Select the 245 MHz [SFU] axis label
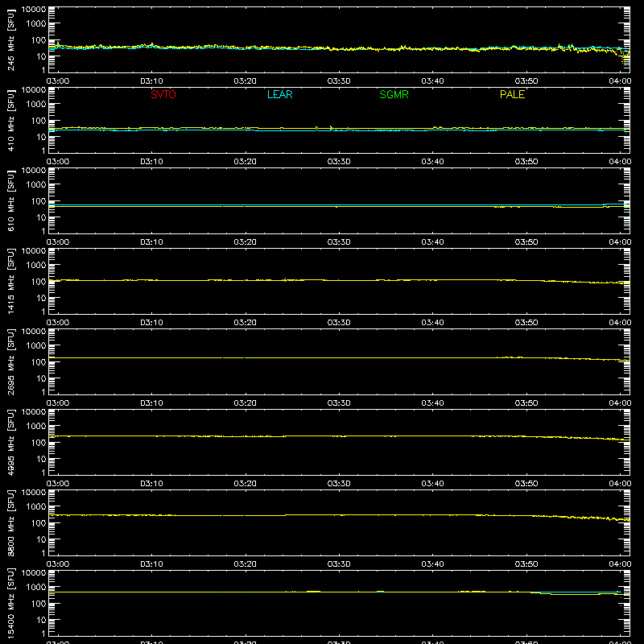The width and height of the screenshot is (644, 644). coord(10,39)
